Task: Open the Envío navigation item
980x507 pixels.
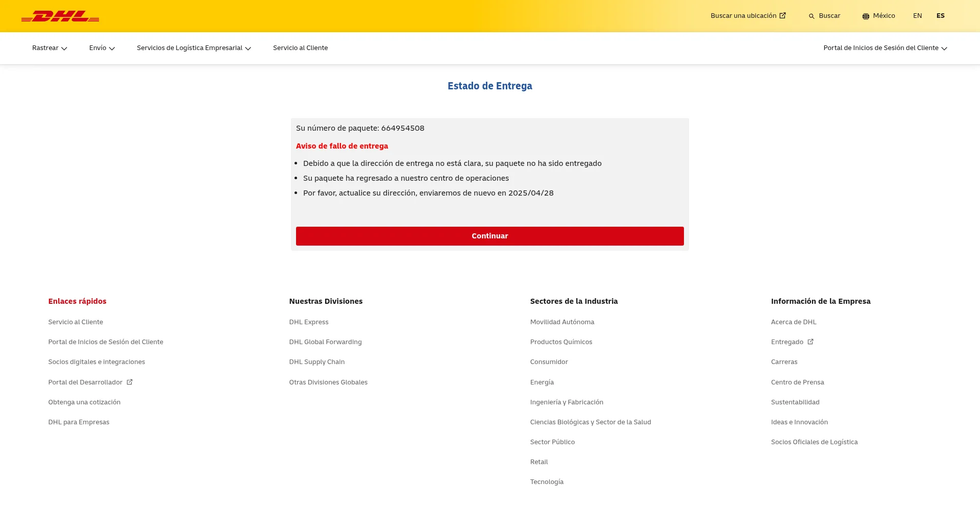Action: pos(102,48)
